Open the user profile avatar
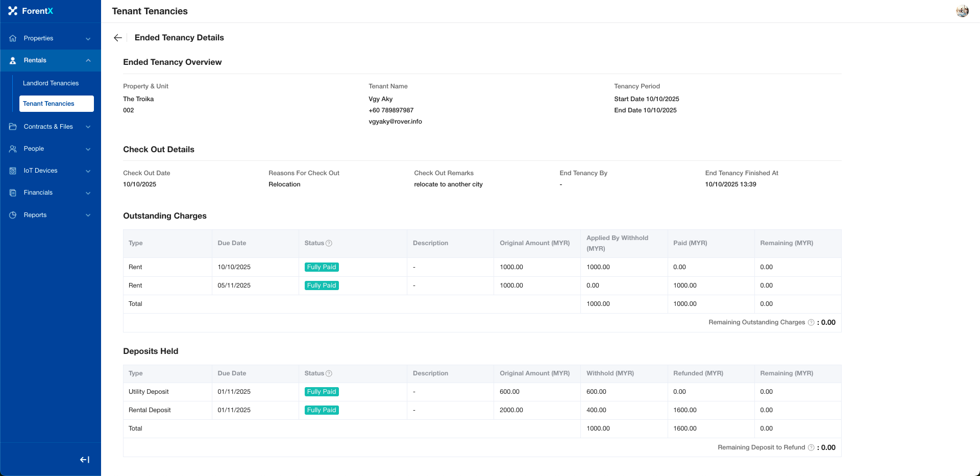 (x=962, y=11)
